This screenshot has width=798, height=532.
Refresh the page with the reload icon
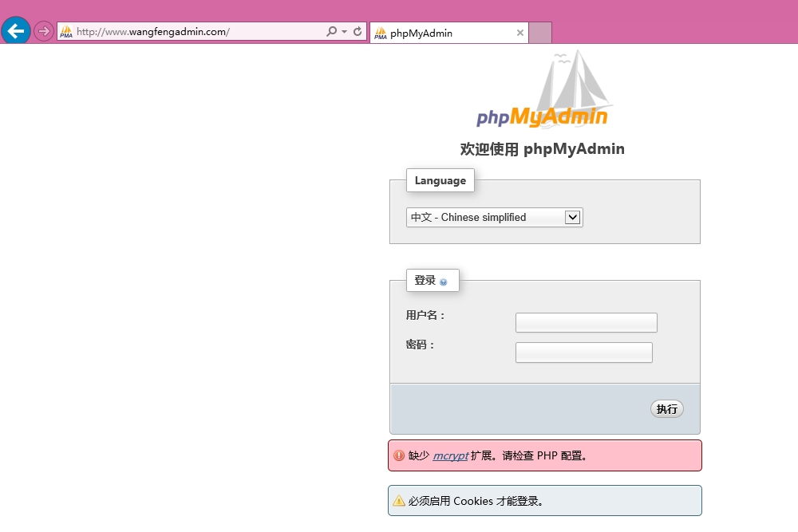pyautogui.click(x=358, y=32)
